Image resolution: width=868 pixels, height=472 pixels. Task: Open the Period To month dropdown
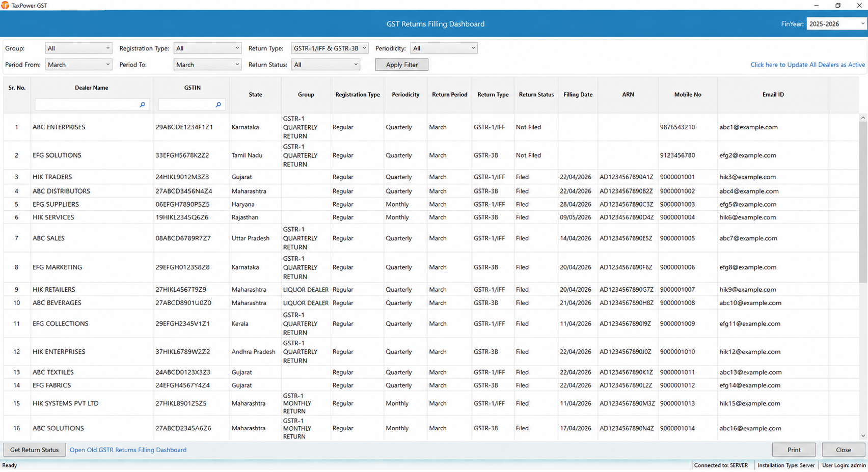coord(207,65)
